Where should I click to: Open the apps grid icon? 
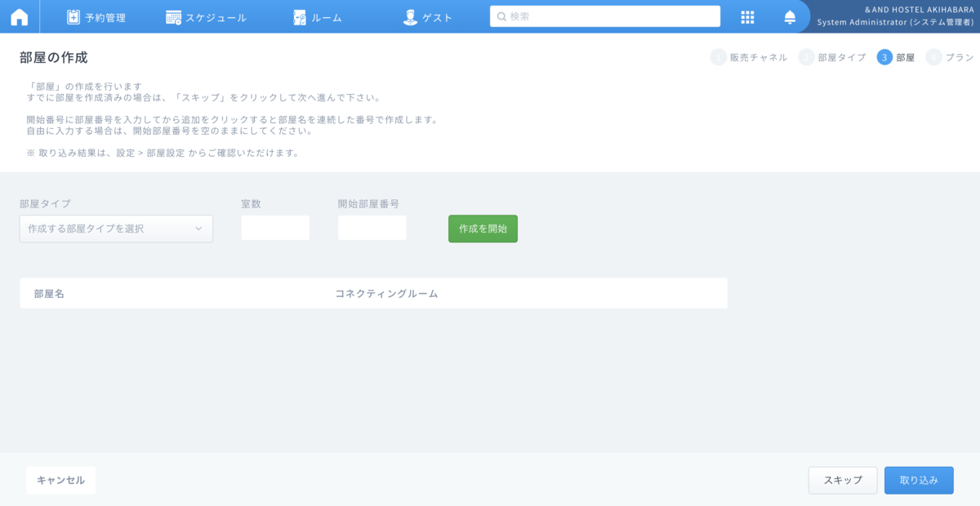(747, 17)
